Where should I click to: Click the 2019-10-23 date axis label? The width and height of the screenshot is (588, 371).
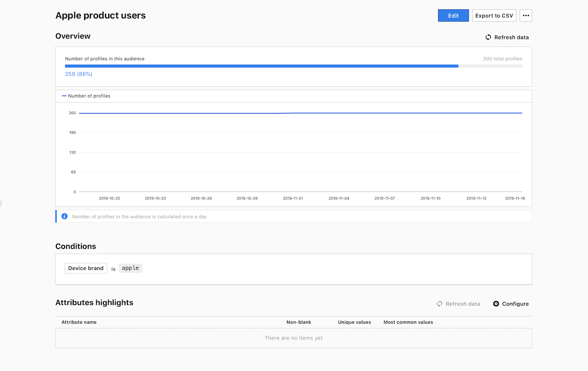[x=155, y=198]
